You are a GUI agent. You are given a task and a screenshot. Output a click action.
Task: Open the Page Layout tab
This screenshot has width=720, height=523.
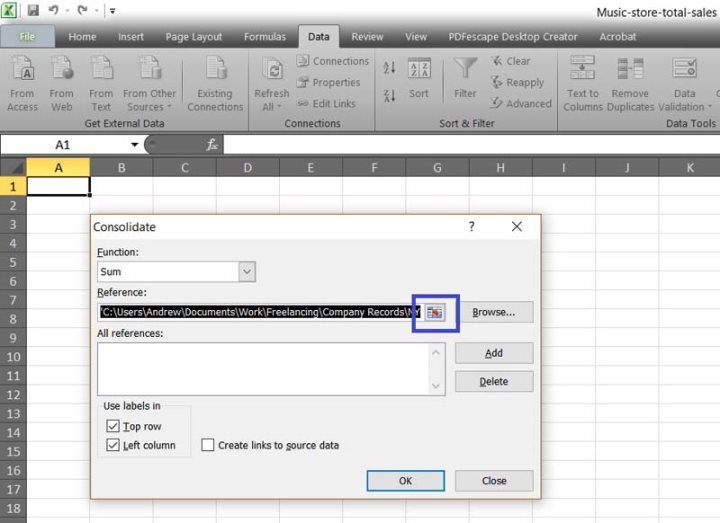click(194, 37)
